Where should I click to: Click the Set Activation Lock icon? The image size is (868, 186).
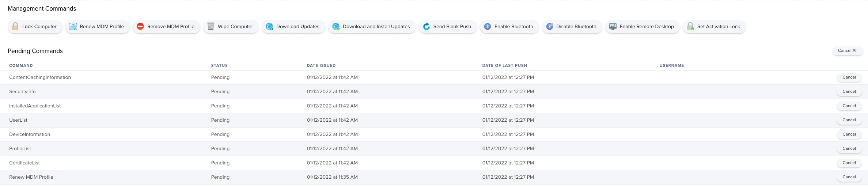pos(690,26)
